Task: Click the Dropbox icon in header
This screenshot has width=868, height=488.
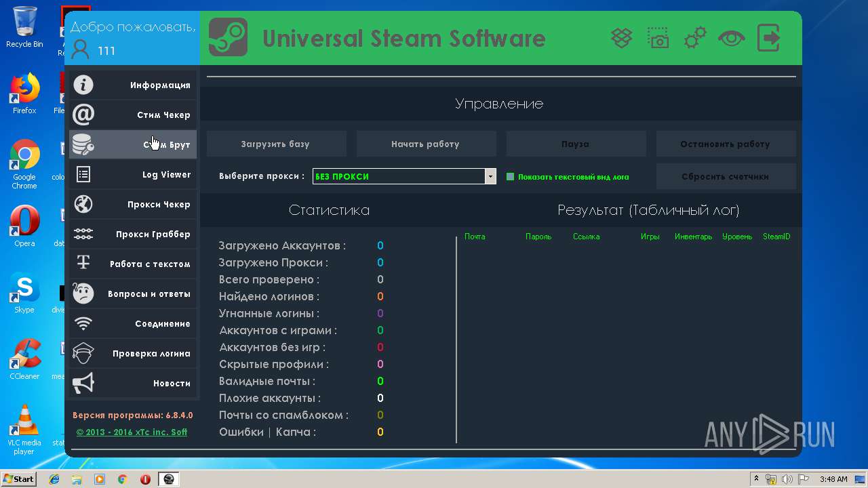Action: (622, 38)
